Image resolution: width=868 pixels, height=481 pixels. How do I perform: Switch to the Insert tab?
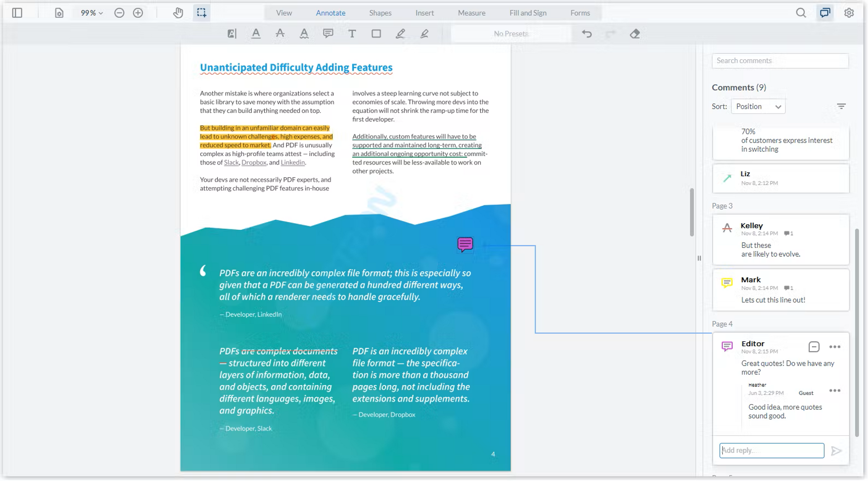coord(425,13)
